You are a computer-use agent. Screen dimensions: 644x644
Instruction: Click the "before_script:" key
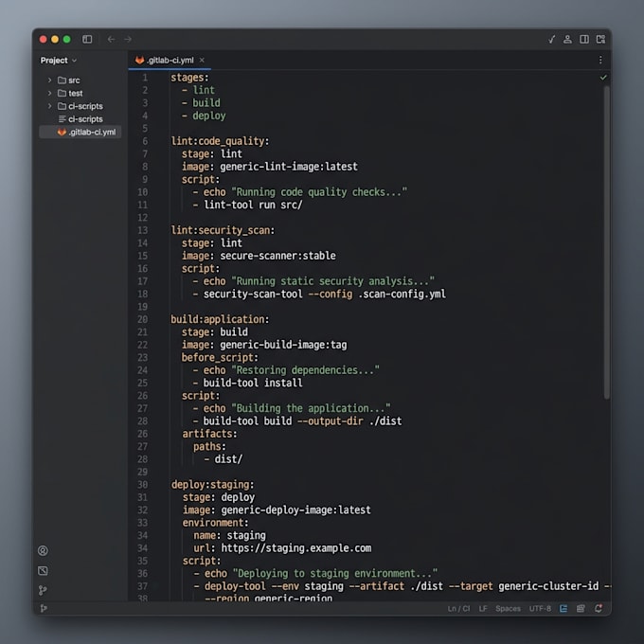coord(220,357)
